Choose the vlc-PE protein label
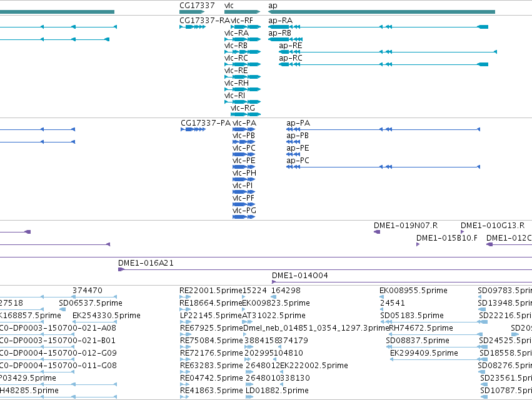The height and width of the screenshot is (400, 532). point(244,161)
